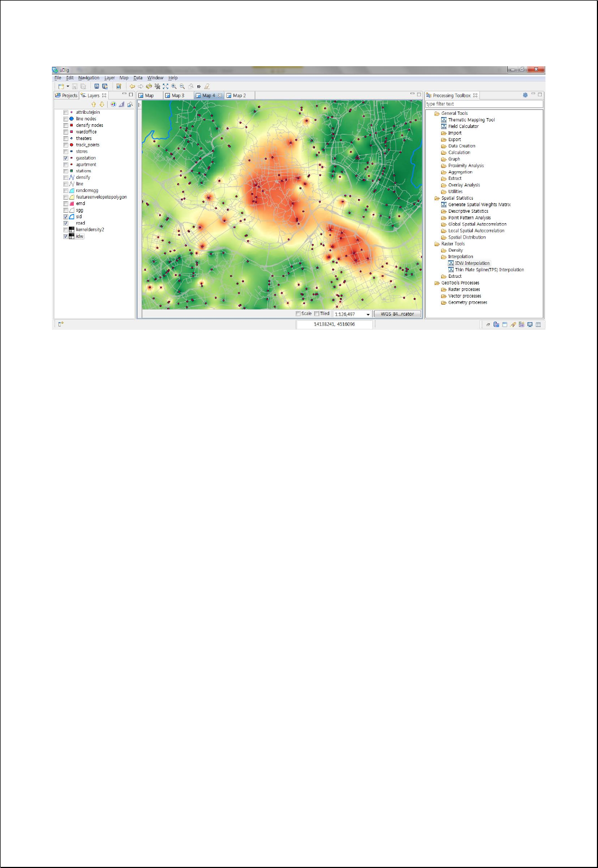Image resolution: width=598 pixels, height=868 pixels.
Task: Enable the kerneldensity2 layer checkbox
Action: click(x=66, y=230)
